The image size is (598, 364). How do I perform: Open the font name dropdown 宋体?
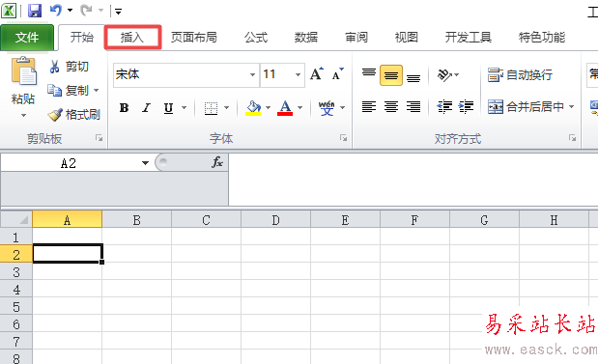click(x=252, y=74)
